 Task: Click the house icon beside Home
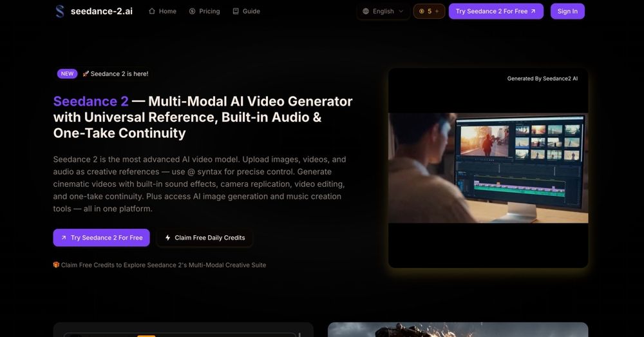point(152,11)
